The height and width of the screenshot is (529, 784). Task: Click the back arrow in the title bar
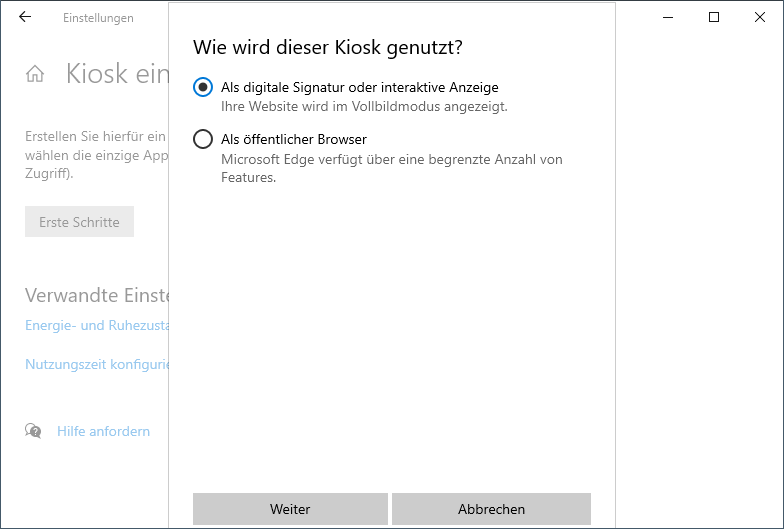pyautogui.click(x=25, y=17)
